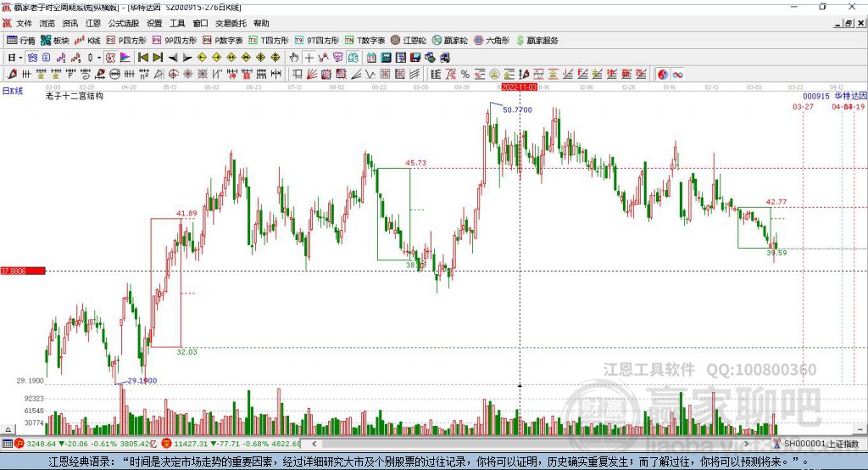Toggle the 权 adjustment button
The height and width of the screenshot is (470, 868).
pos(111,58)
